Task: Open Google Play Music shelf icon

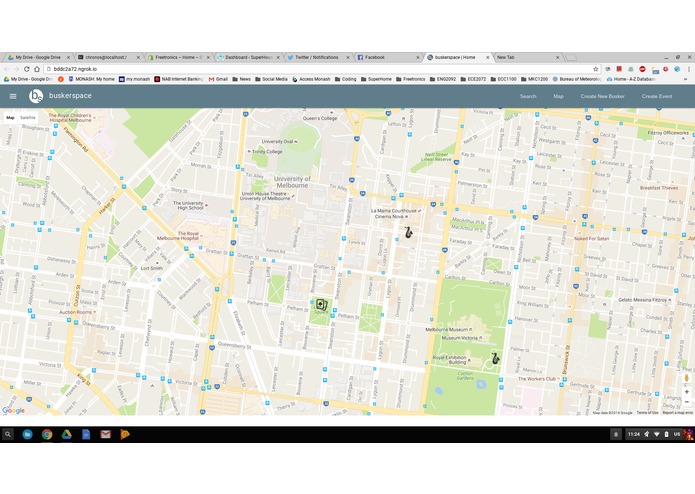Action: coord(125,434)
